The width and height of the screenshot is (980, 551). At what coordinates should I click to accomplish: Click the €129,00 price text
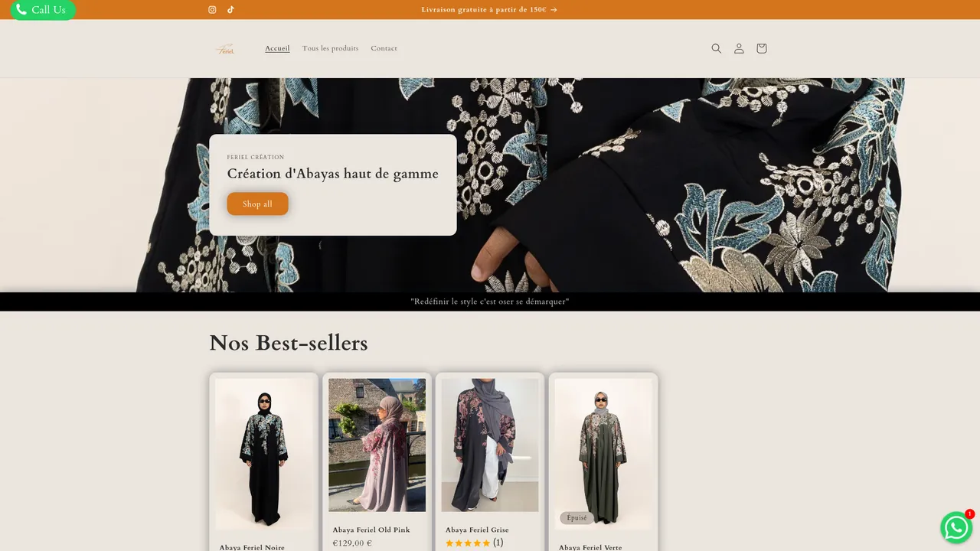(x=352, y=543)
